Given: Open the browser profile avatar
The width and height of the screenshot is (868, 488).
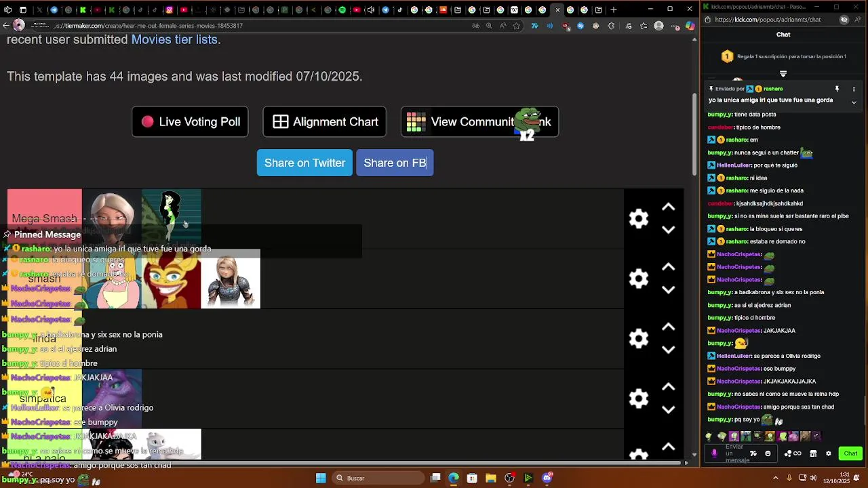Looking at the screenshot, I should [x=658, y=26].
